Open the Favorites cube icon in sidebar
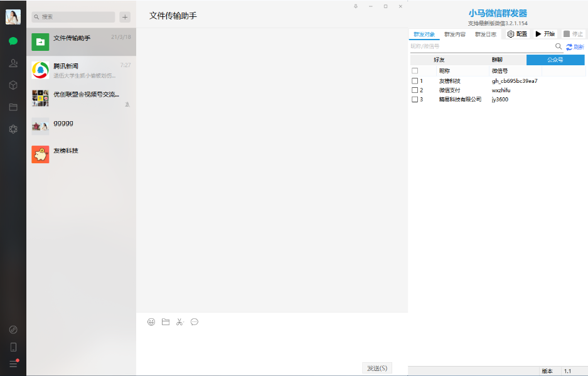This screenshot has height=376, width=588. [13, 85]
